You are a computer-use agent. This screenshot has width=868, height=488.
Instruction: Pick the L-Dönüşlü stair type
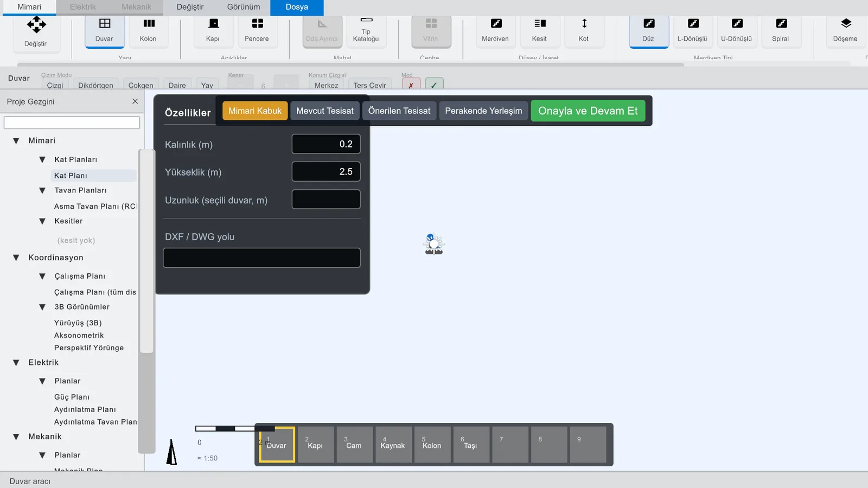tap(693, 31)
